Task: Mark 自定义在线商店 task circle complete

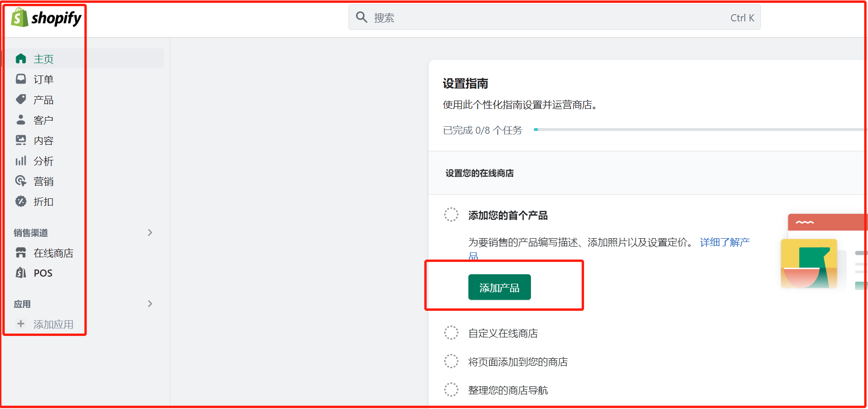Action: 451,333
